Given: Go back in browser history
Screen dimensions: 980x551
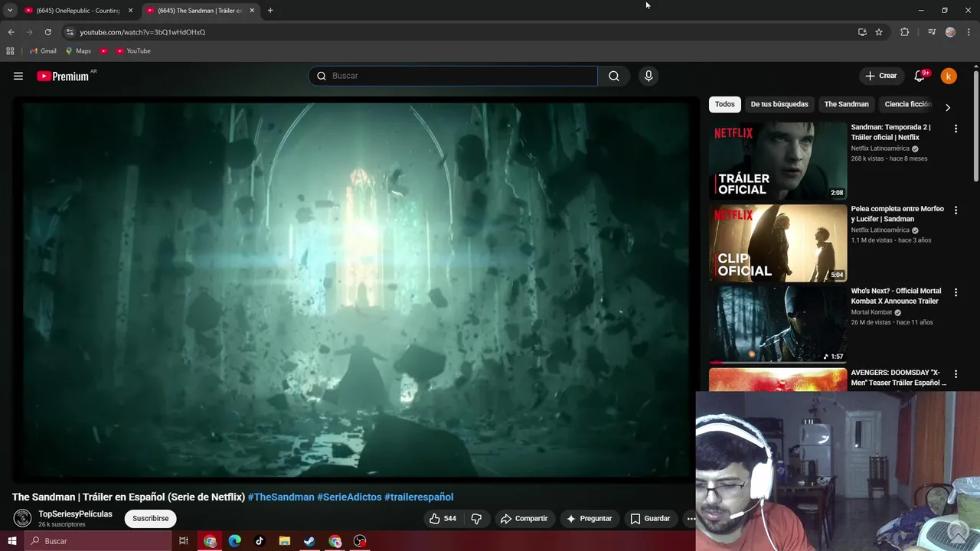Looking at the screenshot, I should click(11, 32).
